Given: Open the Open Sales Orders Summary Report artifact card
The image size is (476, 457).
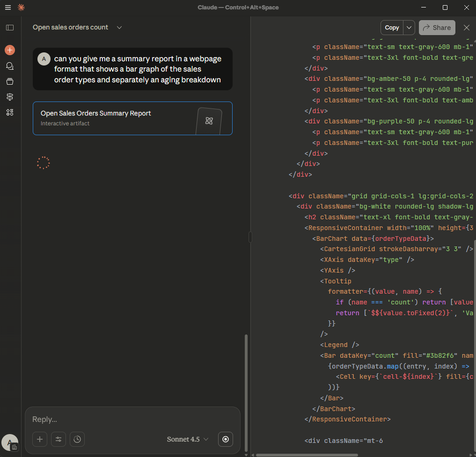Looking at the screenshot, I should 132,118.
